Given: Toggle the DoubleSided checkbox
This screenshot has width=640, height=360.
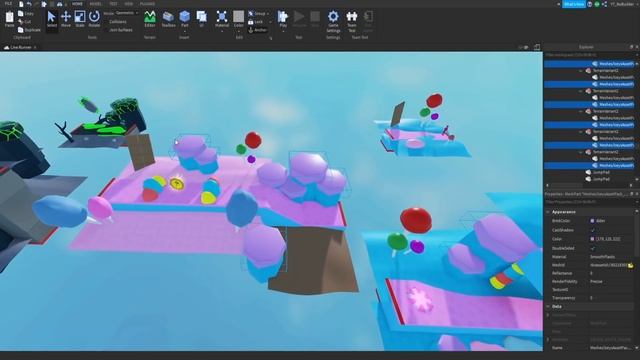Looking at the screenshot, I should pos(593,248).
